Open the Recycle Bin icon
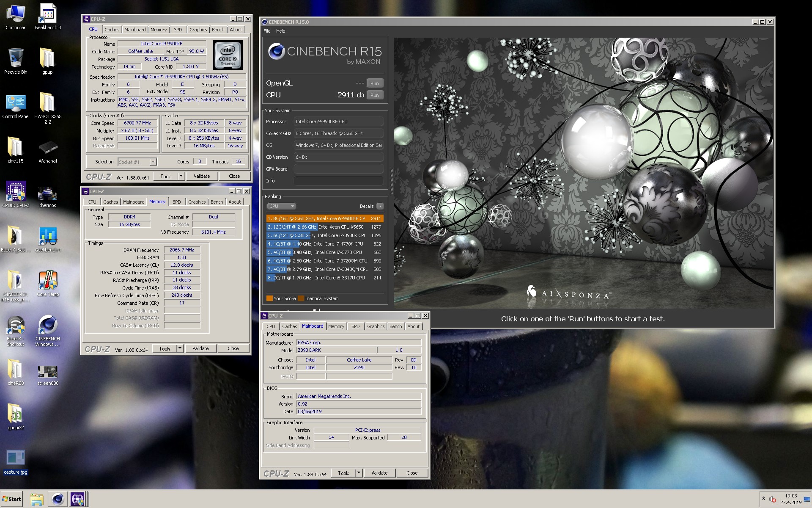This screenshot has width=812, height=508. [16, 61]
